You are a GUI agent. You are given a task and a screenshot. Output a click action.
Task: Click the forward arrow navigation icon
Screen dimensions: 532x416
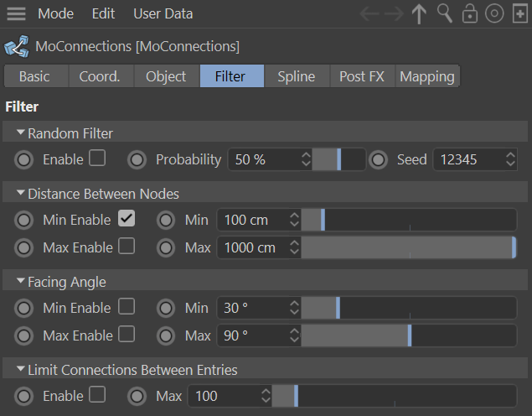pos(395,14)
